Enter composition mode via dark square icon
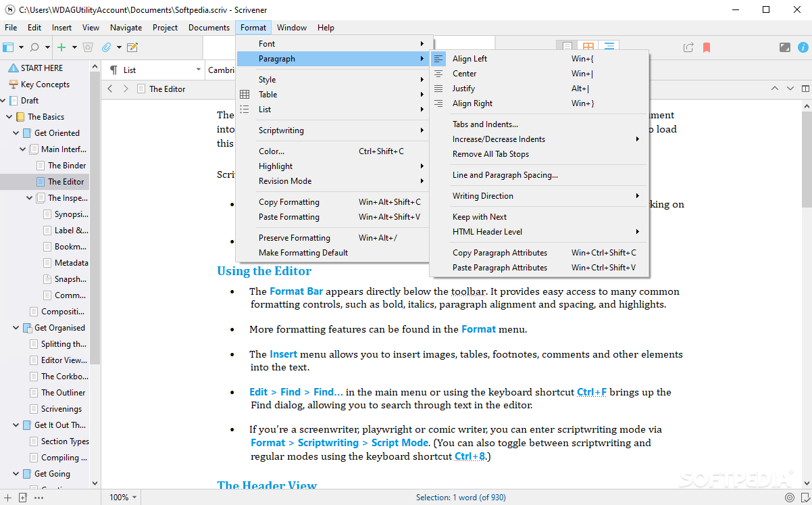 click(x=784, y=47)
